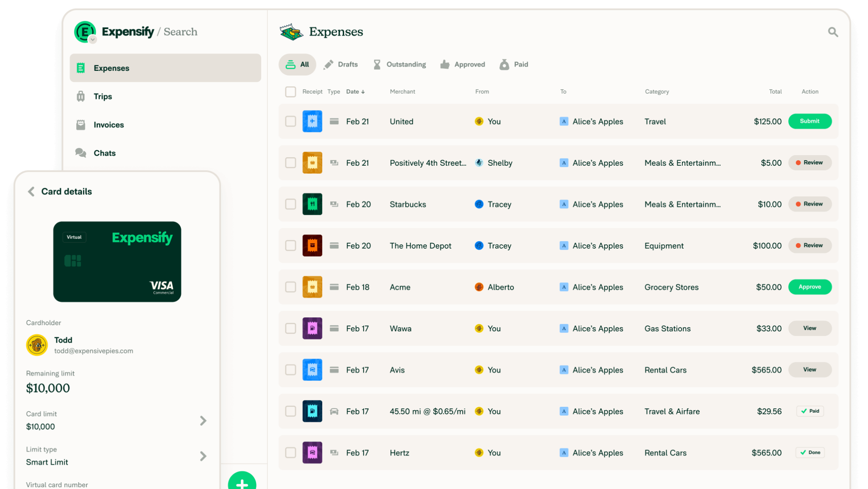Open the United receipt thumbnail icon

click(312, 121)
